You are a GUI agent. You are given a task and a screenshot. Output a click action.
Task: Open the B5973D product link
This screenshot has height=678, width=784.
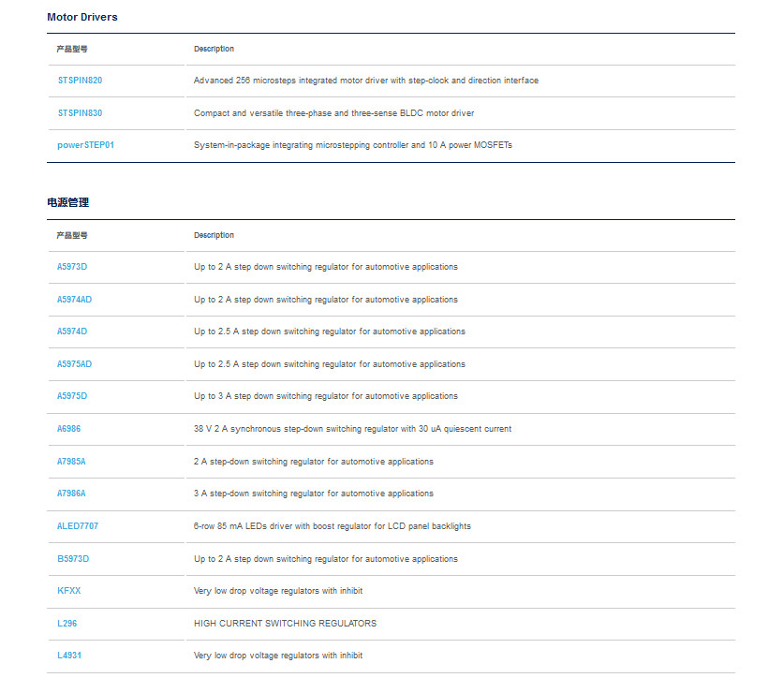point(73,559)
